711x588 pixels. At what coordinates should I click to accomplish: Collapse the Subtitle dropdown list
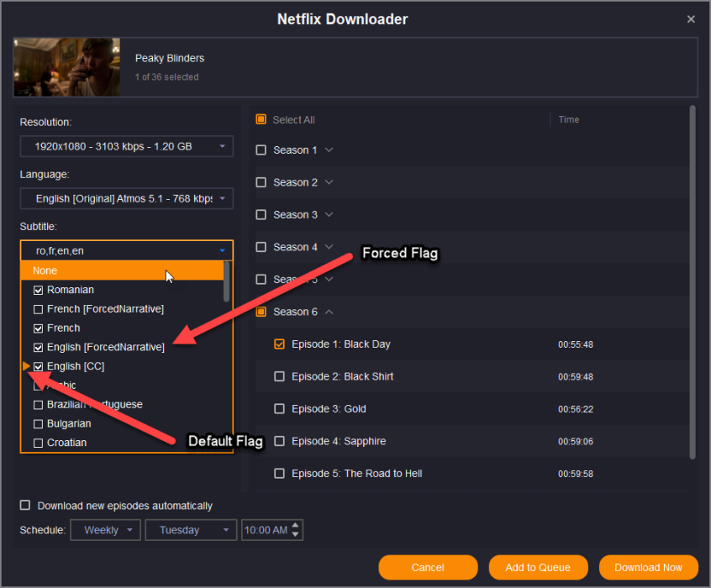[222, 251]
